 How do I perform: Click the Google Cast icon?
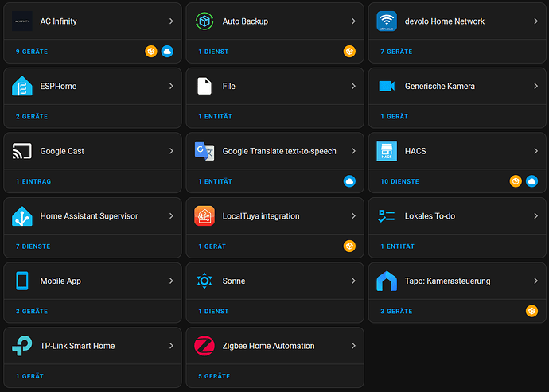click(x=22, y=151)
